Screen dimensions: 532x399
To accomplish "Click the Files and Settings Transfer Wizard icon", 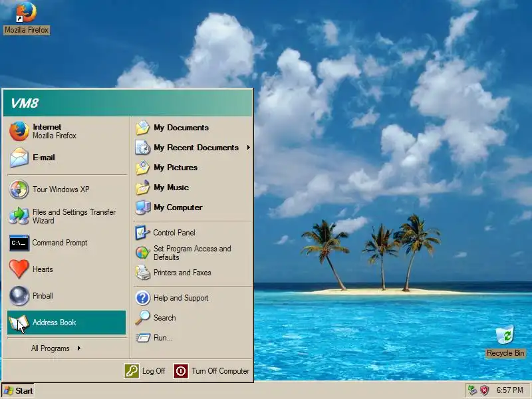I will tap(19, 215).
